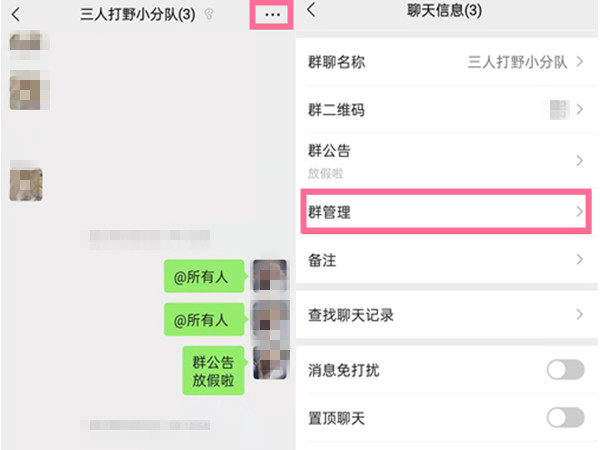
Task: Open the 群管理 menu entry
Action: pyautogui.click(x=440, y=212)
